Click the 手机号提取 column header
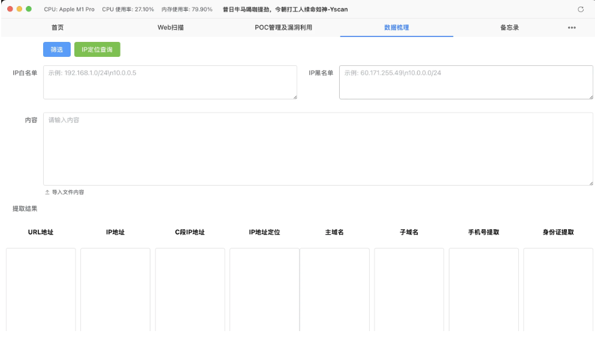 click(x=484, y=232)
